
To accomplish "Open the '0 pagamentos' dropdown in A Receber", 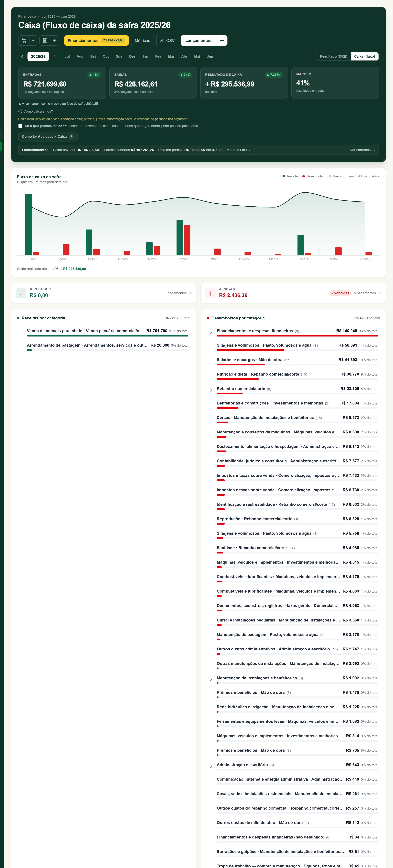I will [178, 293].
